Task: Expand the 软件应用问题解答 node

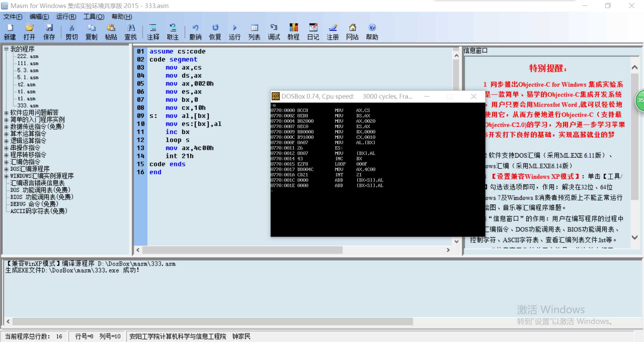Action: pyautogui.click(x=6, y=113)
